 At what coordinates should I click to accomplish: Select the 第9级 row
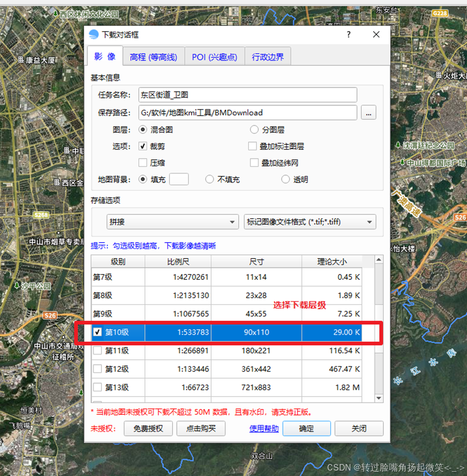(x=227, y=314)
